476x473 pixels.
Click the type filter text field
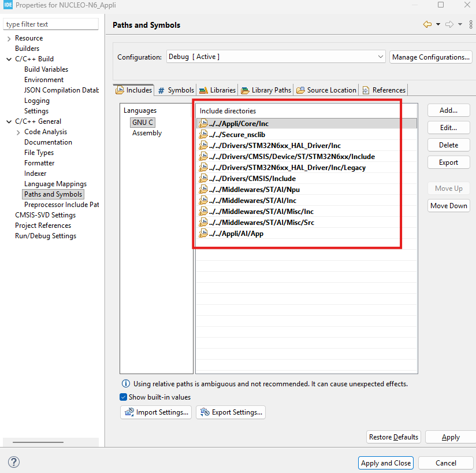point(51,24)
